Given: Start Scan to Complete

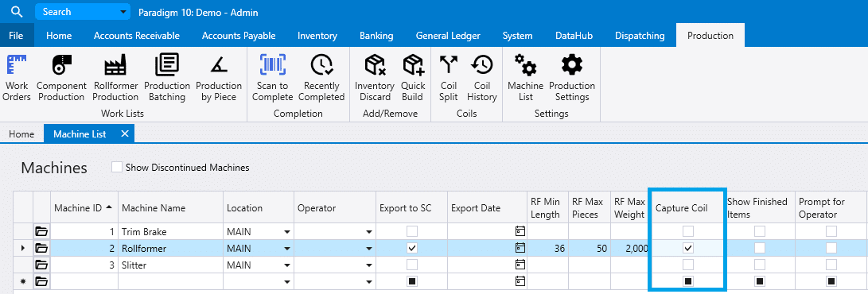Looking at the screenshot, I should point(272,78).
